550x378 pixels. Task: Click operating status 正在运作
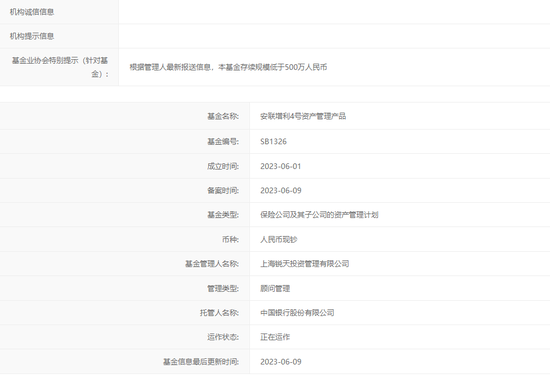[x=275, y=337]
